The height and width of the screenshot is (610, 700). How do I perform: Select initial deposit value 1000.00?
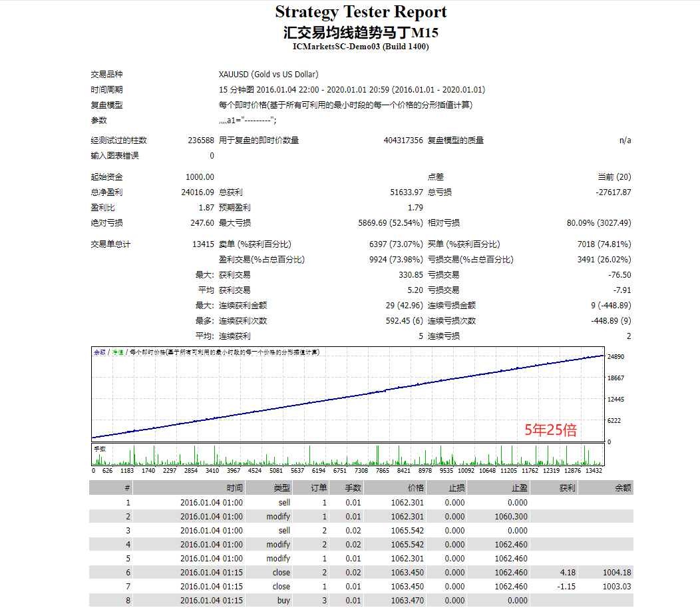pos(200,177)
